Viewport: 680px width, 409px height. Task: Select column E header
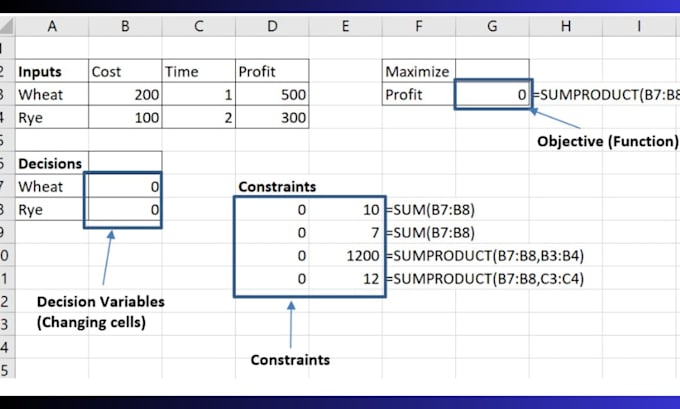pyautogui.click(x=345, y=26)
